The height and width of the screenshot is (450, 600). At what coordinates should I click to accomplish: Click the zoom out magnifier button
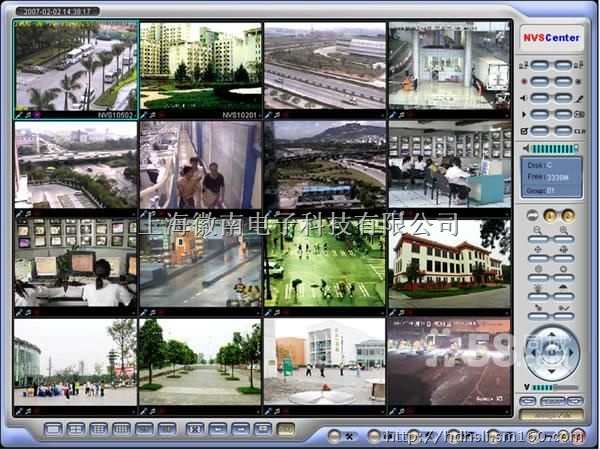(x=536, y=240)
